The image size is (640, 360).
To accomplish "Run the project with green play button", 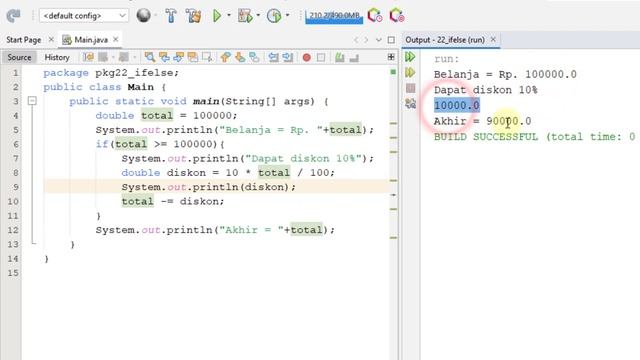I will (217, 16).
